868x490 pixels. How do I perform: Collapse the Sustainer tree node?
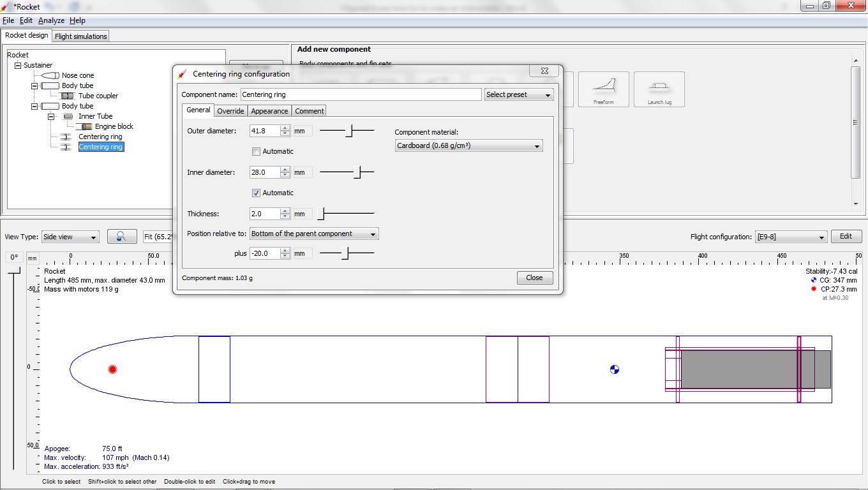[18, 65]
